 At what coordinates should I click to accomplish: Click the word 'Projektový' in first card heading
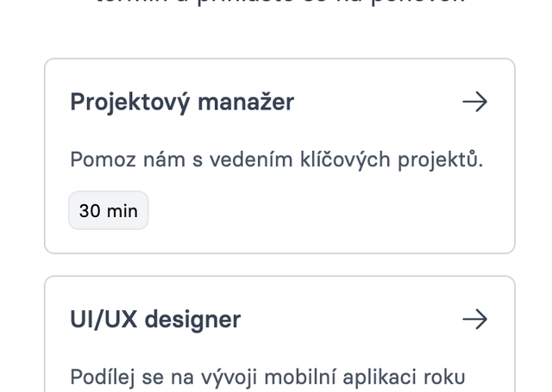pyautogui.click(x=130, y=103)
